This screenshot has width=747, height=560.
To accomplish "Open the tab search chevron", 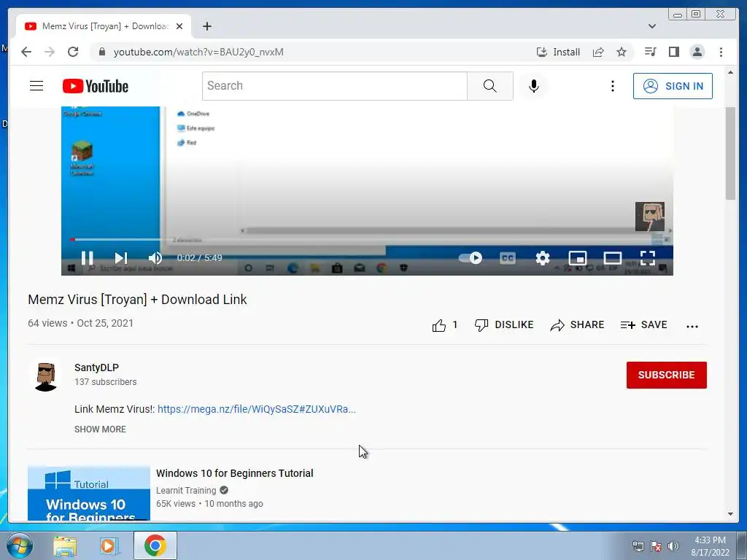I will tap(651, 26).
